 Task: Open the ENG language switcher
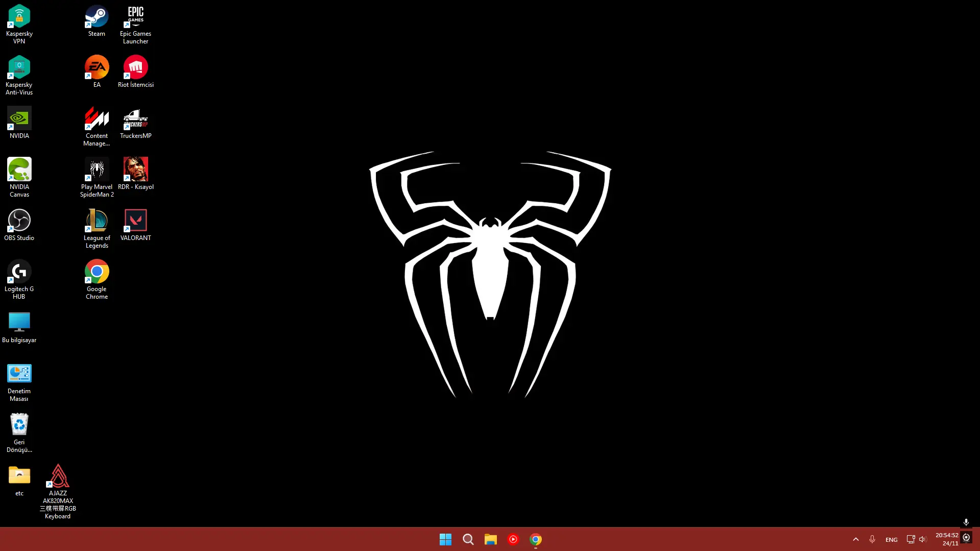[891, 540]
